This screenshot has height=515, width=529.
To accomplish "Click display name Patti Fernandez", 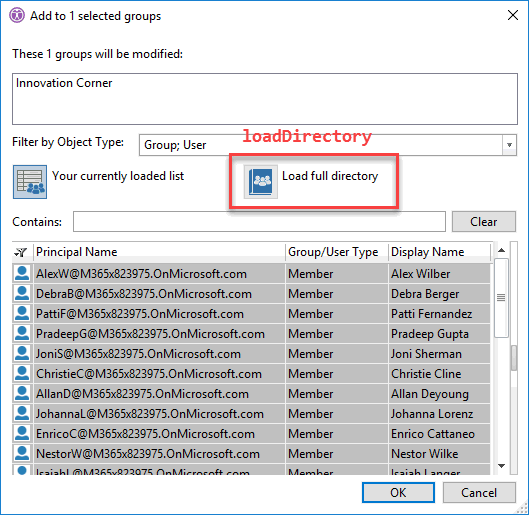I will point(431,314).
